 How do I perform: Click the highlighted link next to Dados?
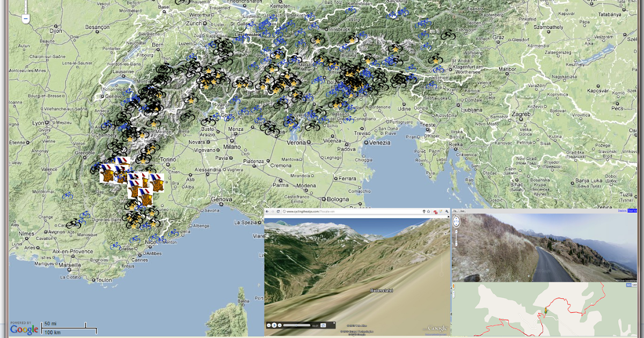[x=632, y=211]
